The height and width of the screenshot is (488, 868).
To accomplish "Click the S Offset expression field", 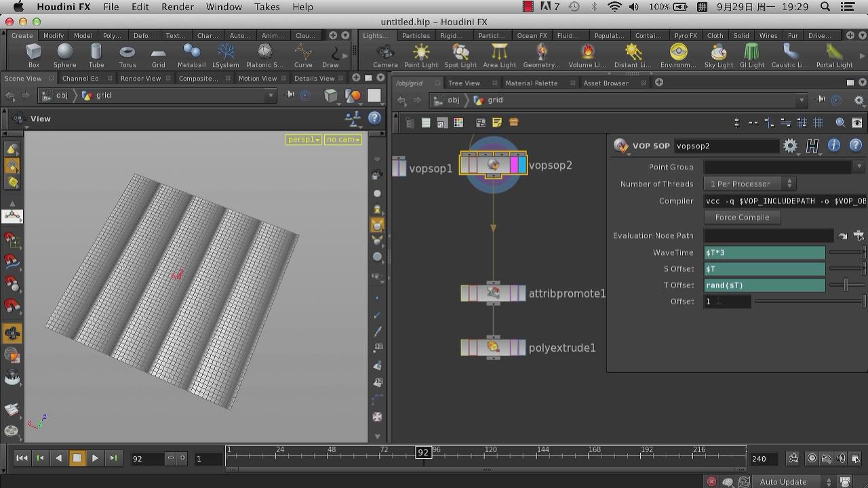I will tap(765, 268).
